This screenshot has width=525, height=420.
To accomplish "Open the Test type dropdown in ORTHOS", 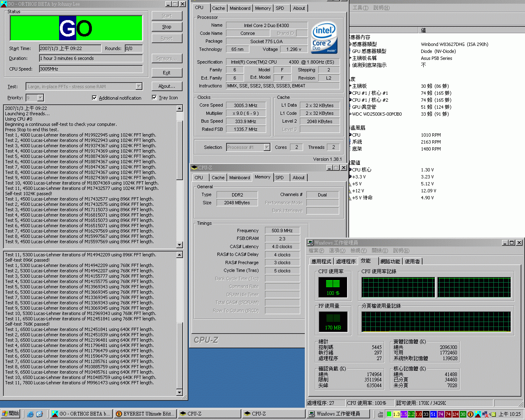I will pos(139,87).
